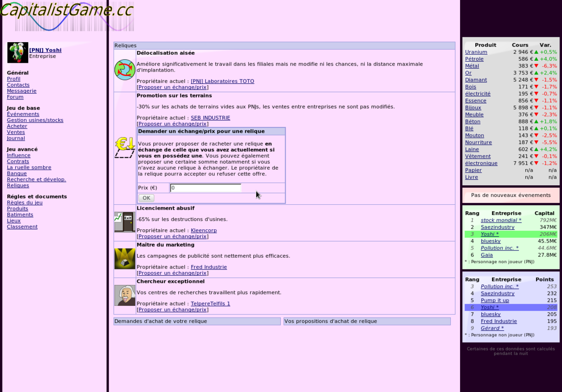Open Uranium product link
Viewport: 562px width, 392px height.
point(476,52)
